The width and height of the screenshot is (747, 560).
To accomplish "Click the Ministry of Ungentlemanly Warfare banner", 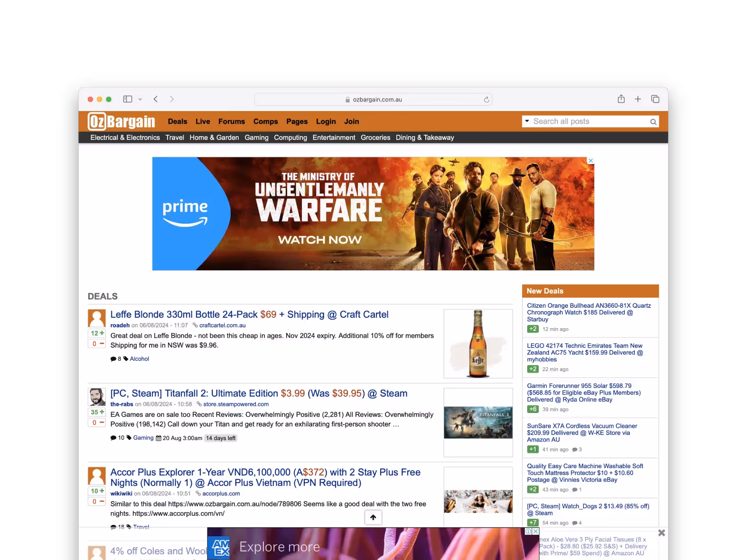I will click(x=373, y=214).
